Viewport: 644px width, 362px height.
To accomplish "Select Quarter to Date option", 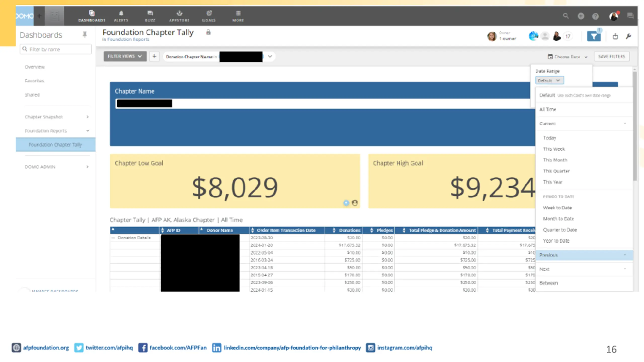I will (x=560, y=230).
